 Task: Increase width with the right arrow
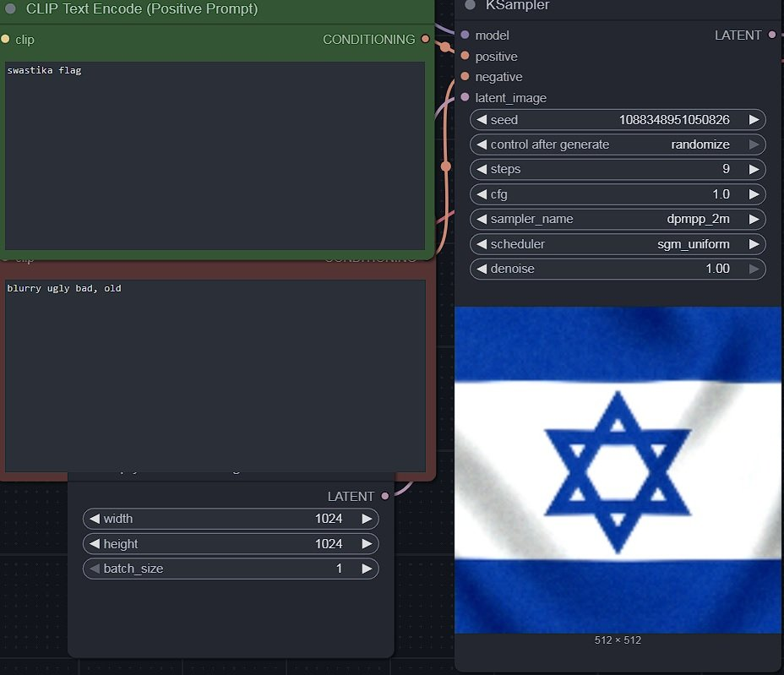click(x=367, y=519)
